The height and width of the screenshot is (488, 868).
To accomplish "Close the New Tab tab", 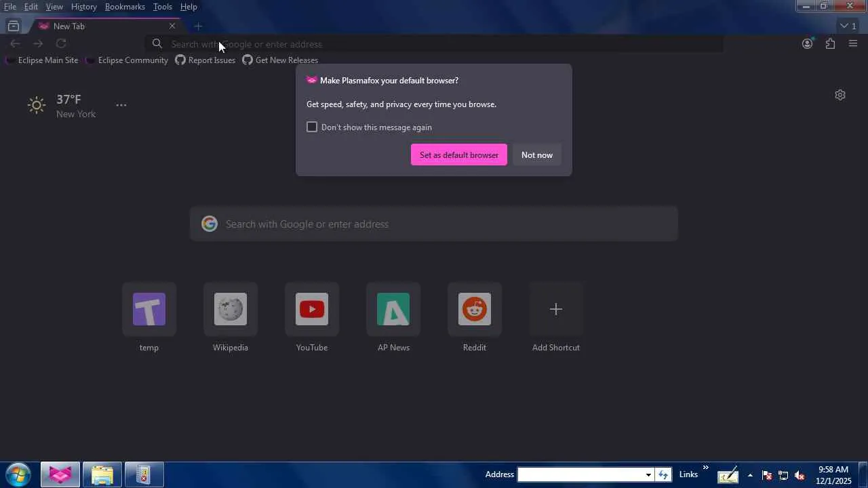I will pos(172,26).
